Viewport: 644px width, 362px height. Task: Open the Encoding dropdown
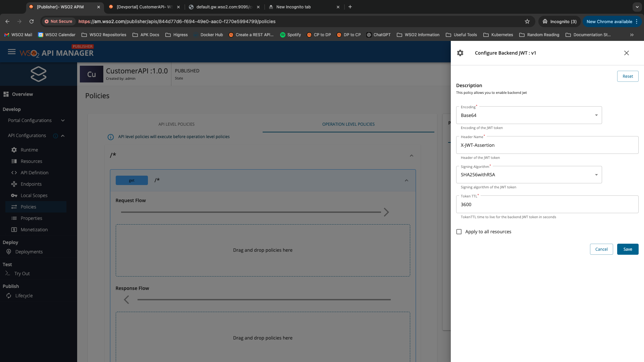click(x=529, y=115)
